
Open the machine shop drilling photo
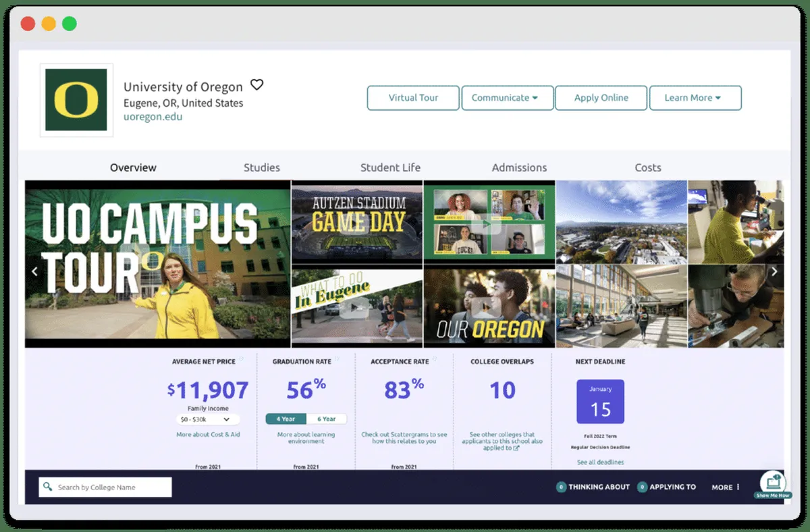tap(736, 307)
